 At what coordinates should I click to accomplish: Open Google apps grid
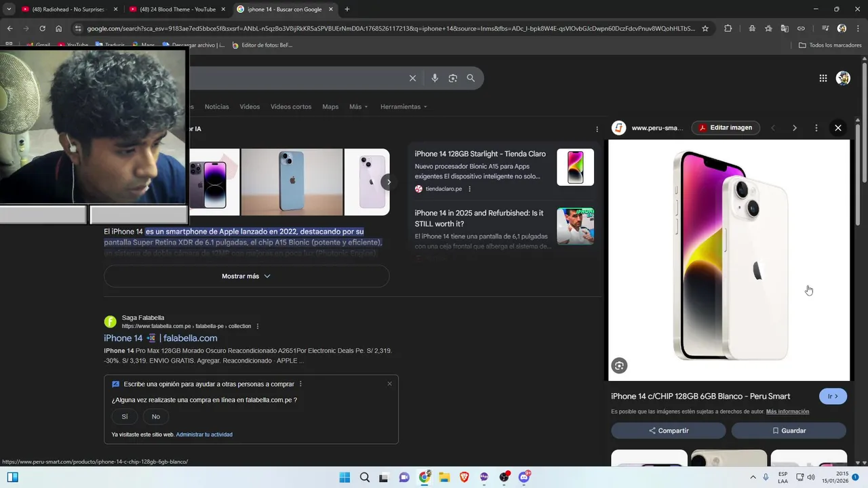(x=823, y=78)
